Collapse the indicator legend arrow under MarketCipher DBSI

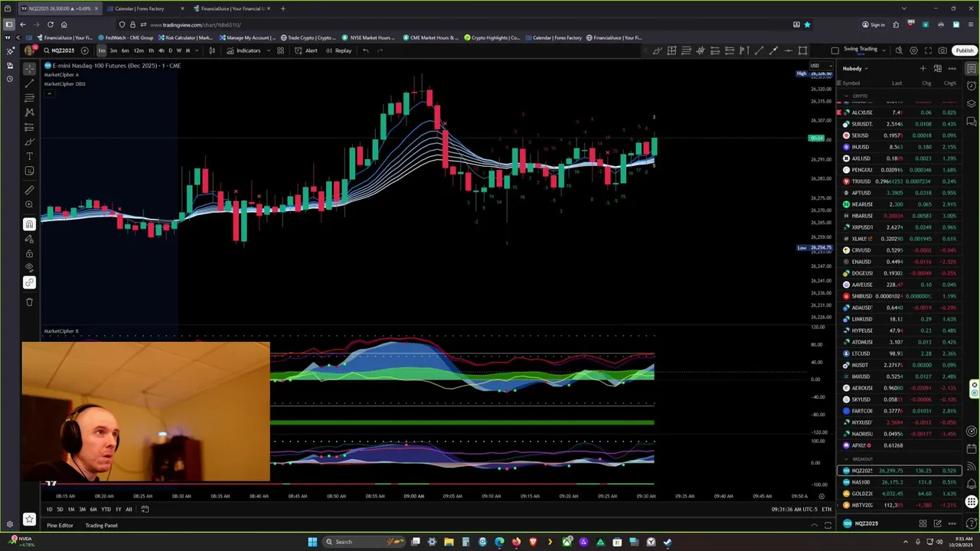49,93
